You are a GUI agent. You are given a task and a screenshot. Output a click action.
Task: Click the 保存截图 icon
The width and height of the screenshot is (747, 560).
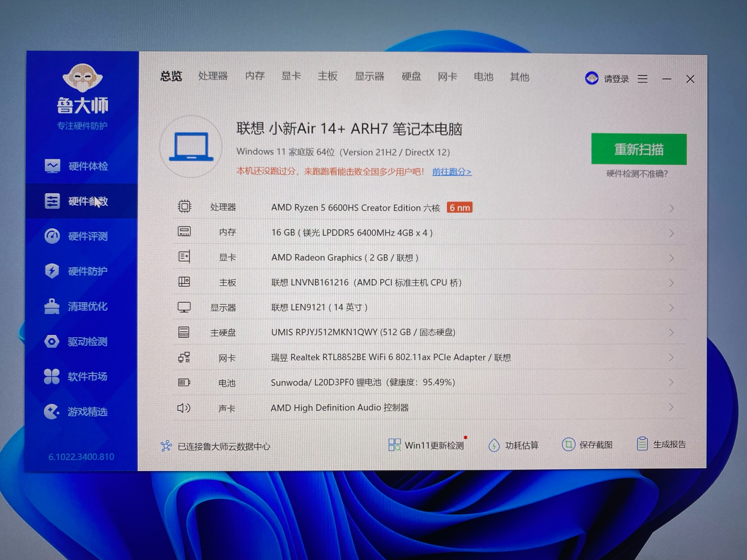tap(568, 444)
